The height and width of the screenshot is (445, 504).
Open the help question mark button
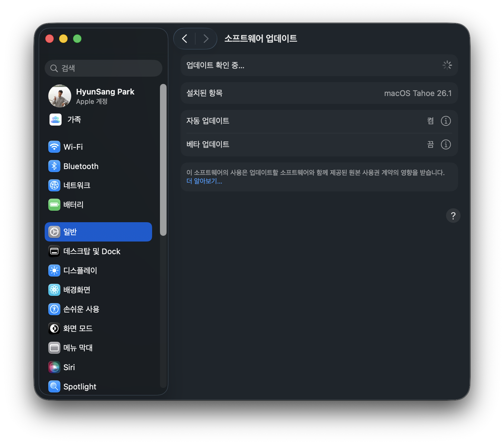453,216
